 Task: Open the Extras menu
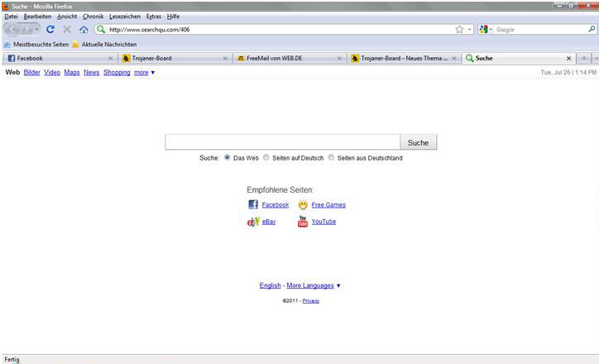154,17
